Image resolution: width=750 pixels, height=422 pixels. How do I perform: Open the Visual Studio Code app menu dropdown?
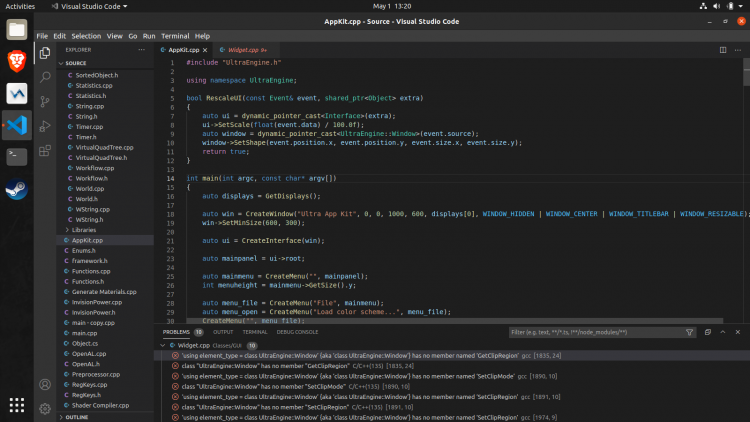click(x=89, y=6)
